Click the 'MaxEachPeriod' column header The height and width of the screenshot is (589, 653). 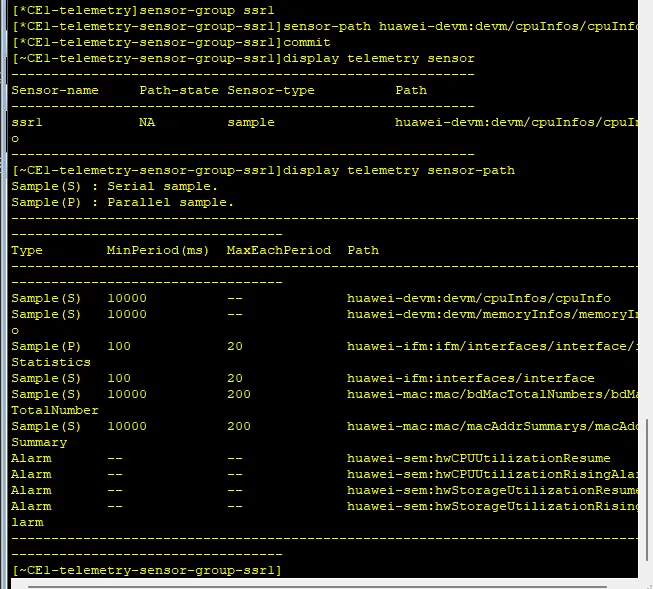pos(279,250)
